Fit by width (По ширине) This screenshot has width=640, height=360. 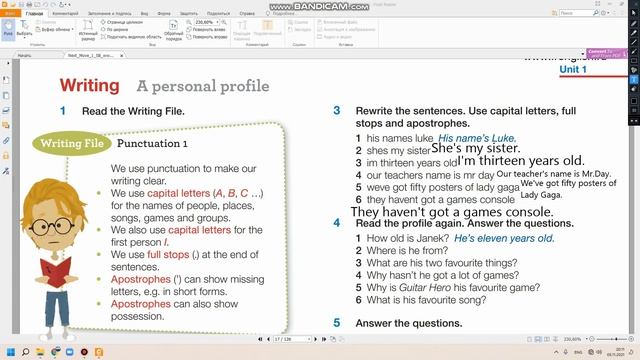click(x=115, y=29)
